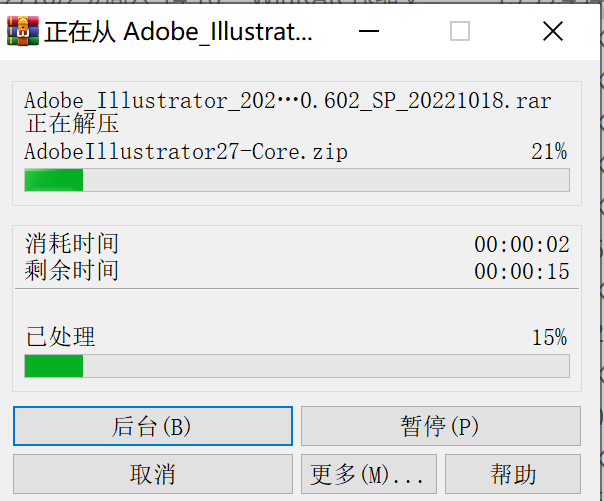Click the 已处理 label

[60, 337]
